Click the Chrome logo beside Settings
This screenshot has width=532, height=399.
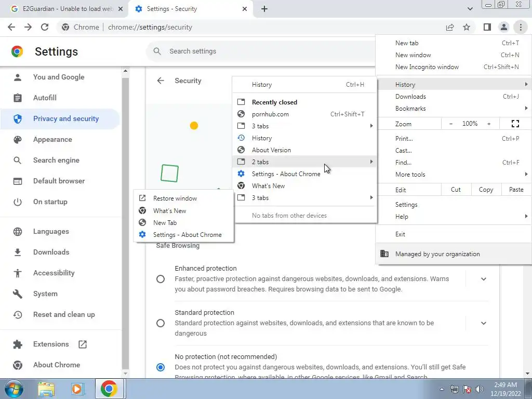tap(17, 51)
